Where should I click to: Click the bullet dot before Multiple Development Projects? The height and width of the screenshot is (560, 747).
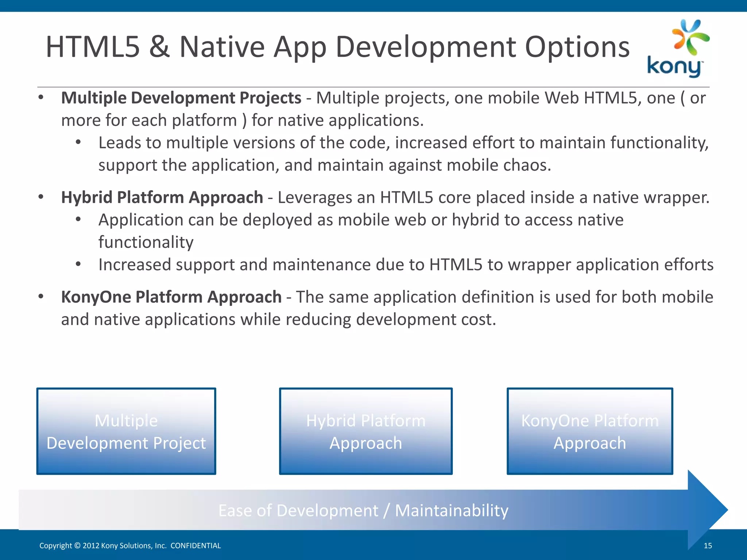point(41,98)
